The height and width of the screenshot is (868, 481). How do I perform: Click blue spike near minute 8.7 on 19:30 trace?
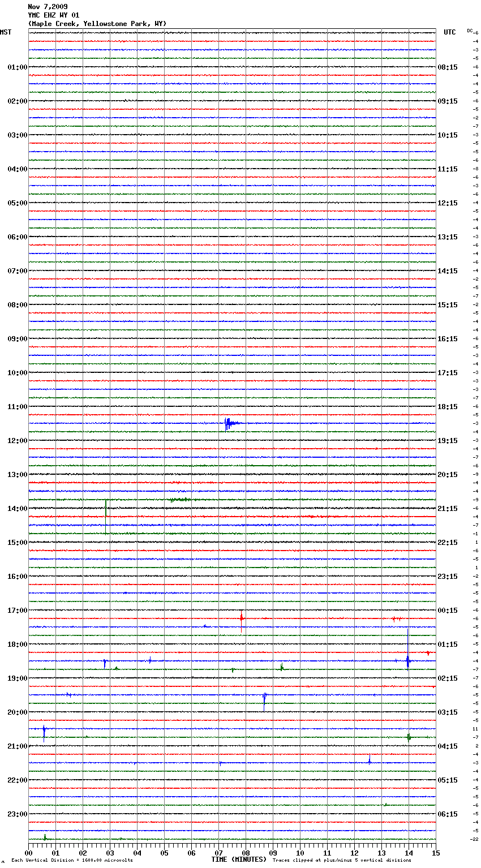264,701
